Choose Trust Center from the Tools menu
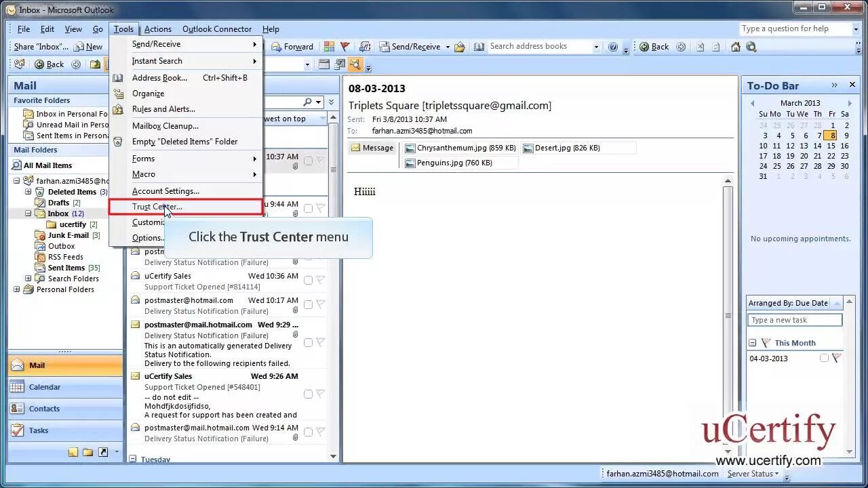The image size is (868, 488). point(186,207)
